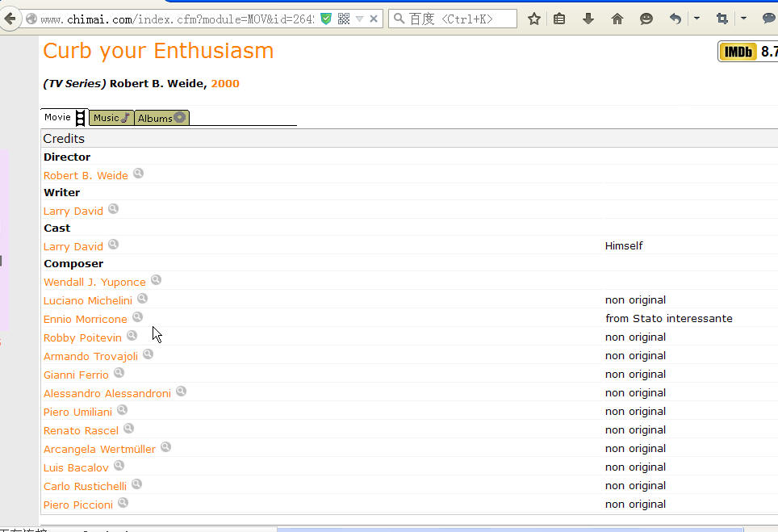
Task: Click the 'Curb your Enthusiasm' page title
Action: click(158, 51)
